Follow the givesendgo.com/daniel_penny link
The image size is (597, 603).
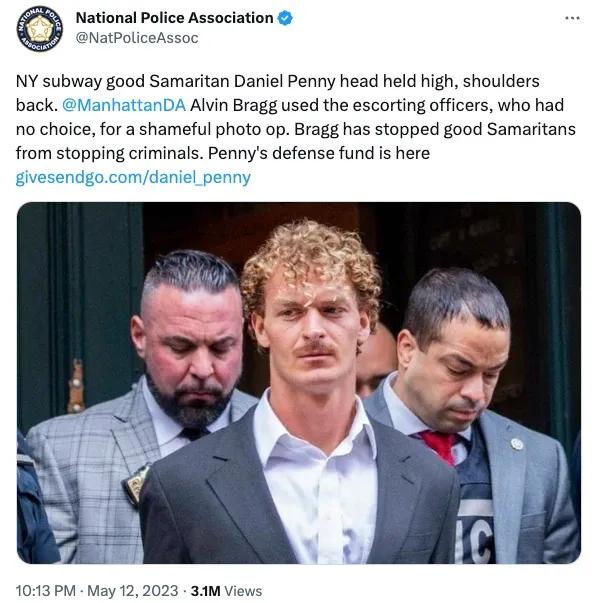pyautogui.click(x=133, y=177)
